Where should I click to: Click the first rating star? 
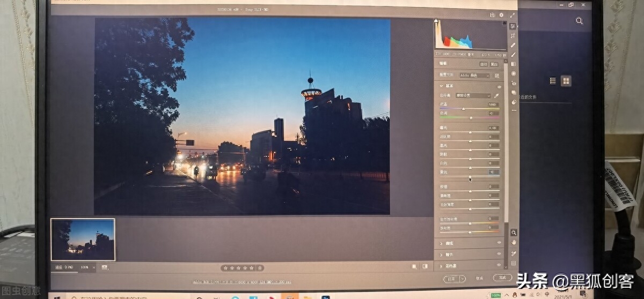(225, 267)
